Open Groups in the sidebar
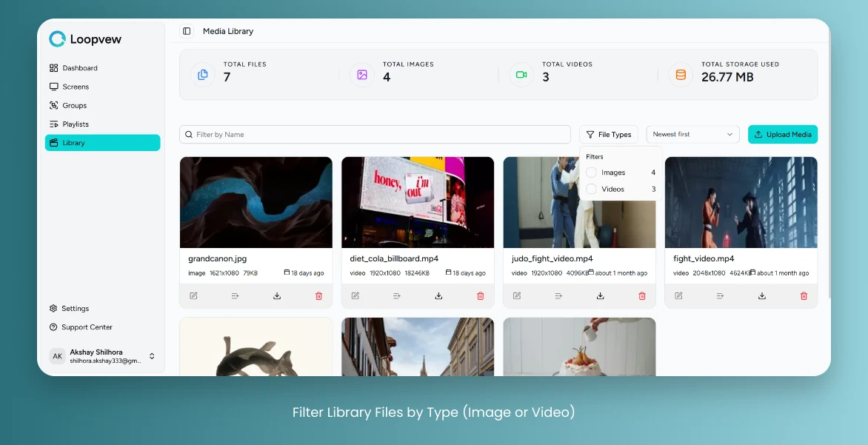The height and width of the screenshot is (445, 868). tap(102, 105)
